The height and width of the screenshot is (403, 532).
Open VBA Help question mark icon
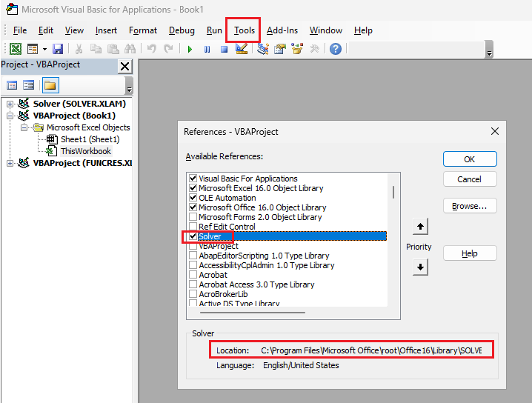click(336, 49)
